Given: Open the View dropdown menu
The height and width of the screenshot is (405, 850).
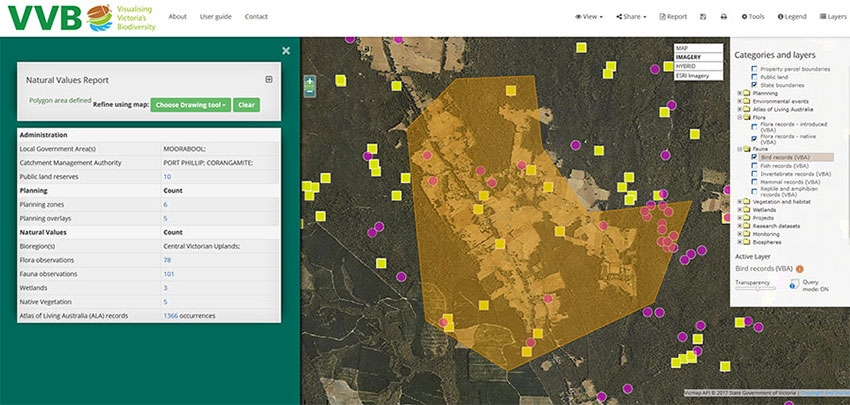Looking at the screenshot, I should (x=589, y=17).
